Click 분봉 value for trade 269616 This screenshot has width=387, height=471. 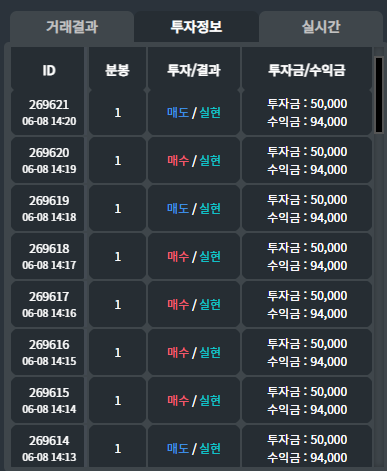[x=117, y=352]
